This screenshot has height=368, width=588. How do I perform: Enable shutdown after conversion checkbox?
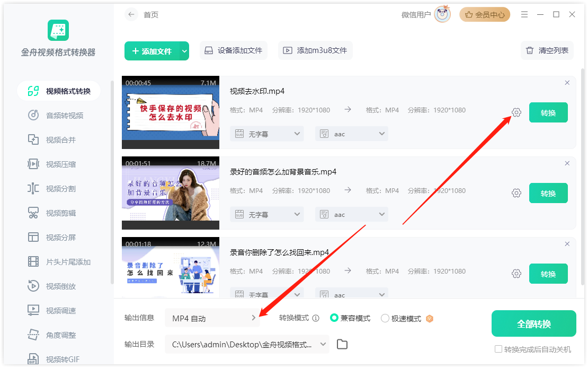pos(498,348)
